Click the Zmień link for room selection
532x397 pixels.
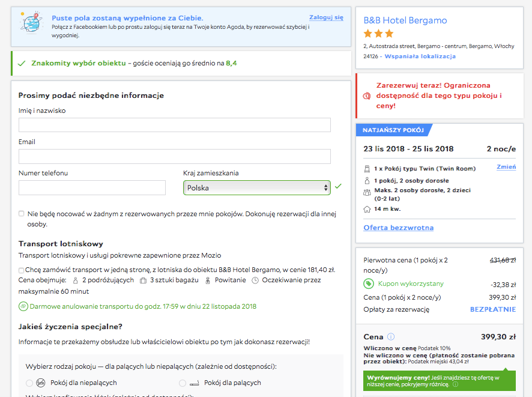point(506,166)
